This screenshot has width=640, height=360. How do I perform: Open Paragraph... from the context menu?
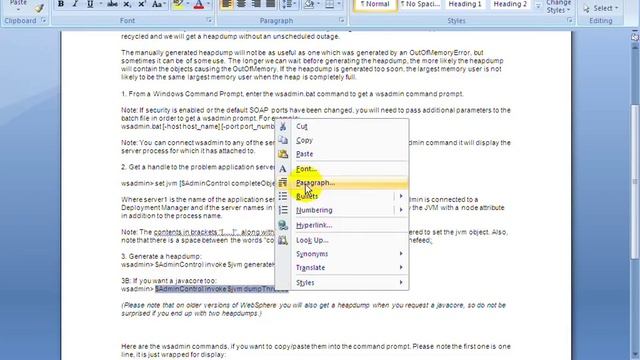342,183
